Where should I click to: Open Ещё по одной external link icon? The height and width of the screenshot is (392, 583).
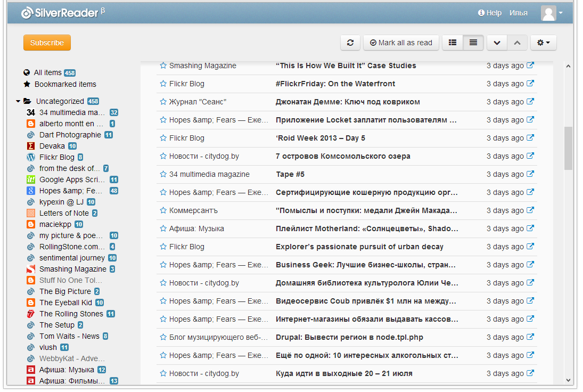pos(530,355)
